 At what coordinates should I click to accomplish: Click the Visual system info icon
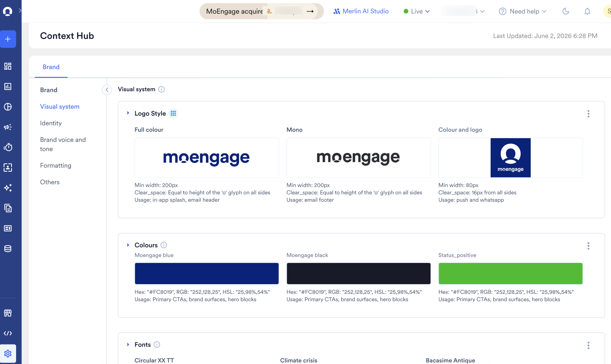coord(162,89)
